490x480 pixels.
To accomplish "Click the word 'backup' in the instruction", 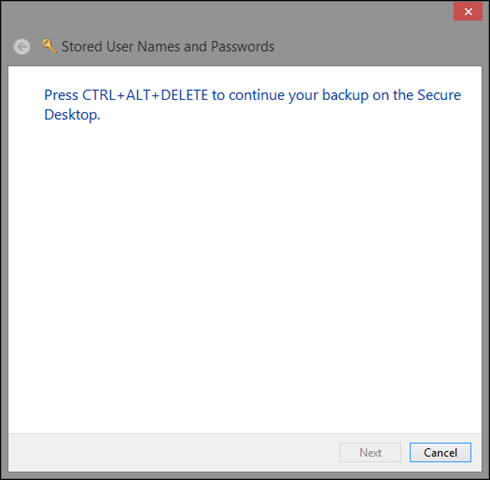I will click(x=345, y=95).
